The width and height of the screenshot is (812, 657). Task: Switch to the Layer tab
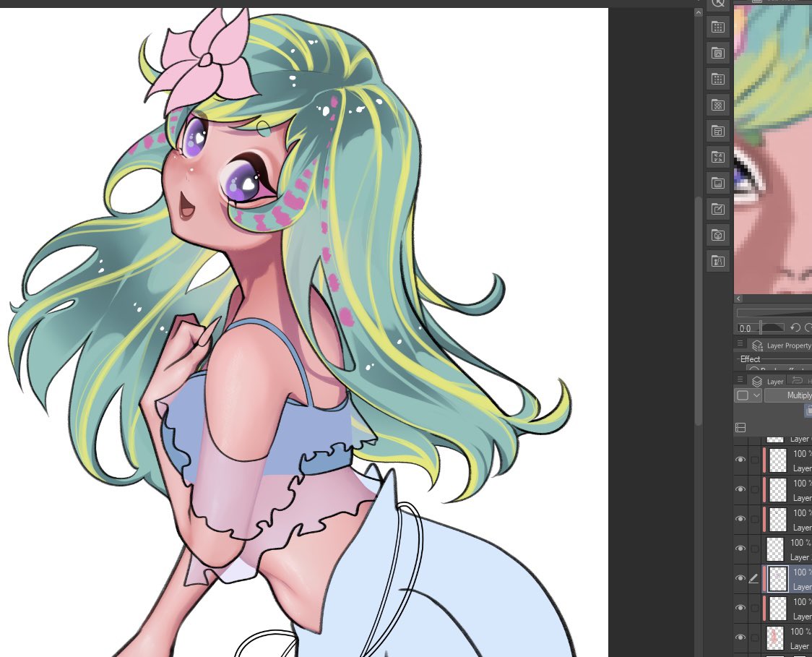pyautogui.click(x=775, y=381)
